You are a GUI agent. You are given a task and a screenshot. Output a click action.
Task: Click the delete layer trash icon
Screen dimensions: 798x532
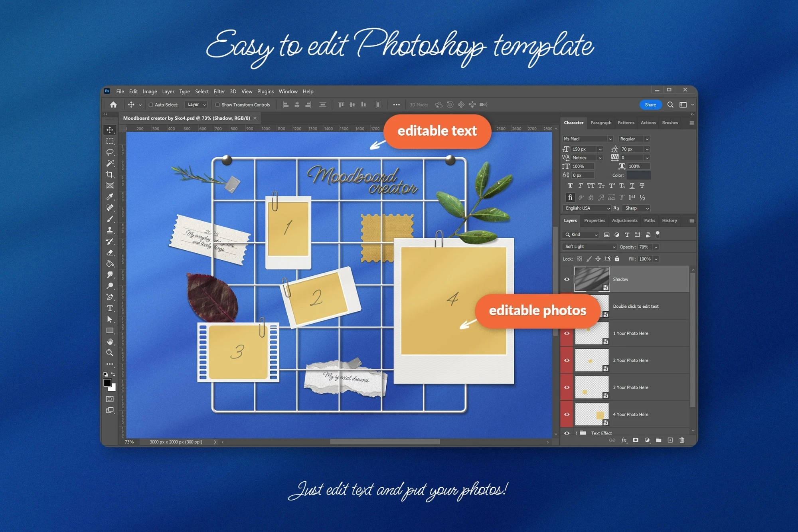(x=681, y=440)
